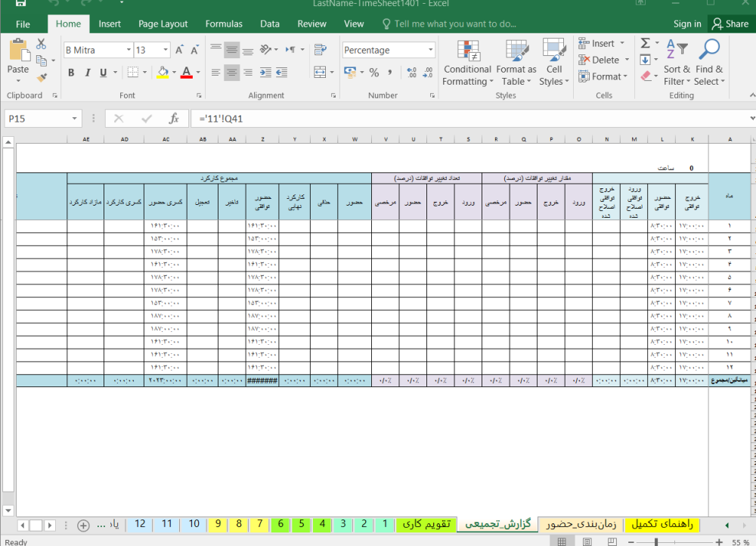
Task: Click the Increase Font Size icon
Action: point(180,51)
